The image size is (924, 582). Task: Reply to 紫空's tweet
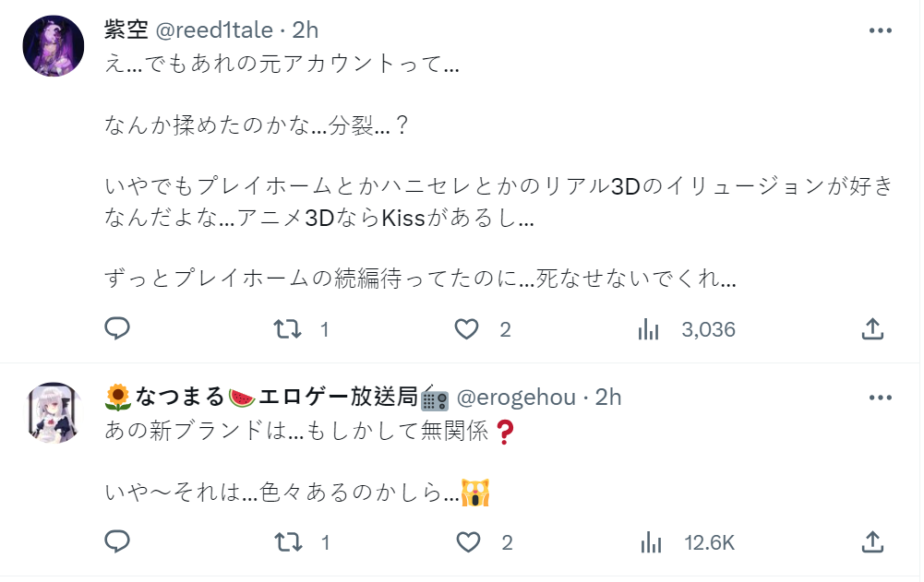tap(117, 329)
